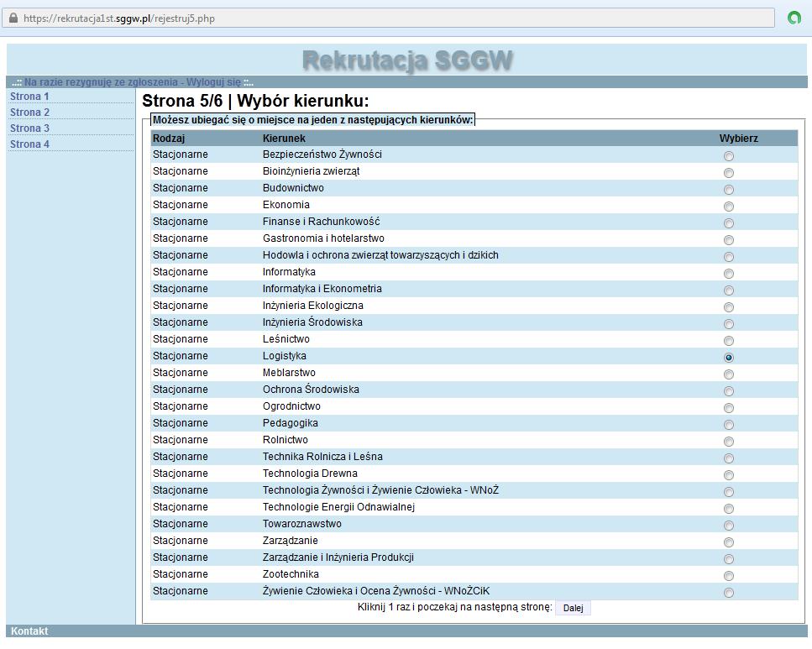812x649 pixels.
Task: Choose the radio button in the row reading only Zarządzanie
Action: [729, 542]
